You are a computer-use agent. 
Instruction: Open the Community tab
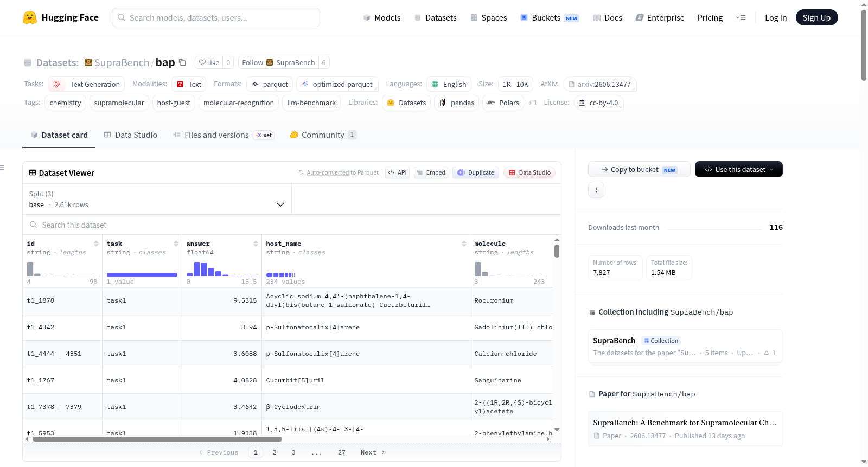coord(323,135)
